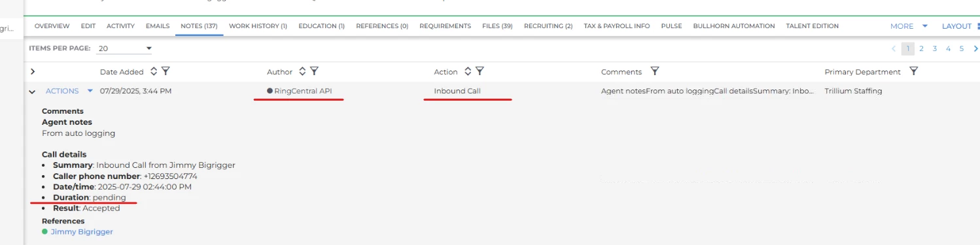Viewport: 980px width, 245px height.
Task: Click the Comments column header
Action: 621,72
